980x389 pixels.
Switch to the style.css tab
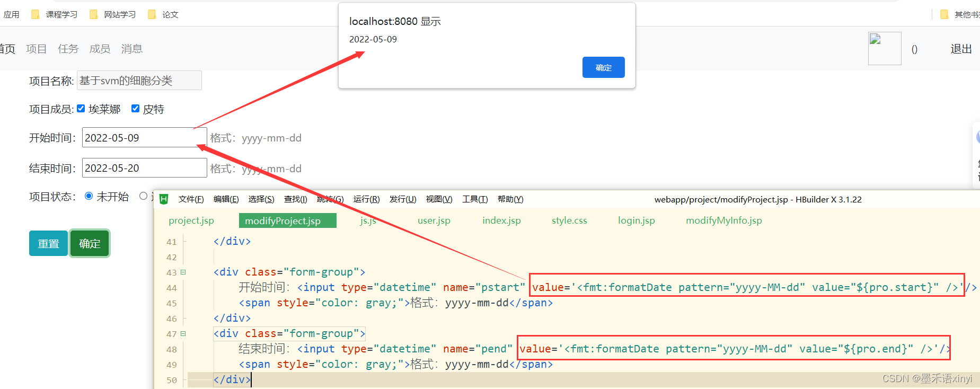click(570, 220)
